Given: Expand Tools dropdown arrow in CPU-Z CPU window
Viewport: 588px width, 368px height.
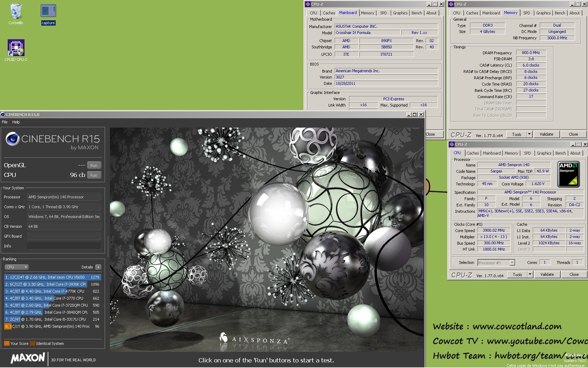Looking at the screenshot, I should (x=530, y=275).
